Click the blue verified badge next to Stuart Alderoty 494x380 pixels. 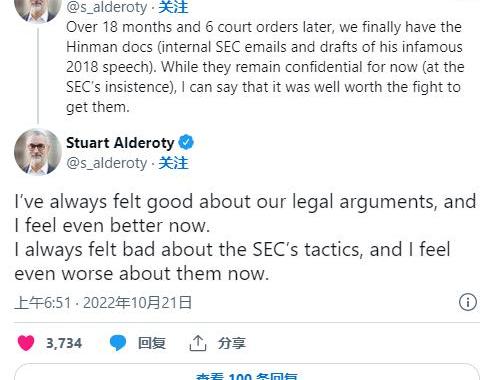186,143
